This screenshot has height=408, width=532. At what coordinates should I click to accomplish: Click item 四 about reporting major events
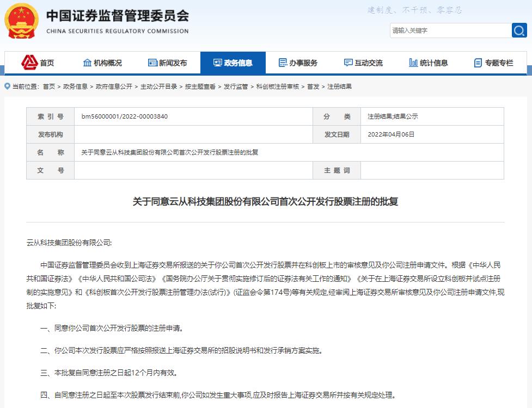pyautogui.click(x=218, y=395)
